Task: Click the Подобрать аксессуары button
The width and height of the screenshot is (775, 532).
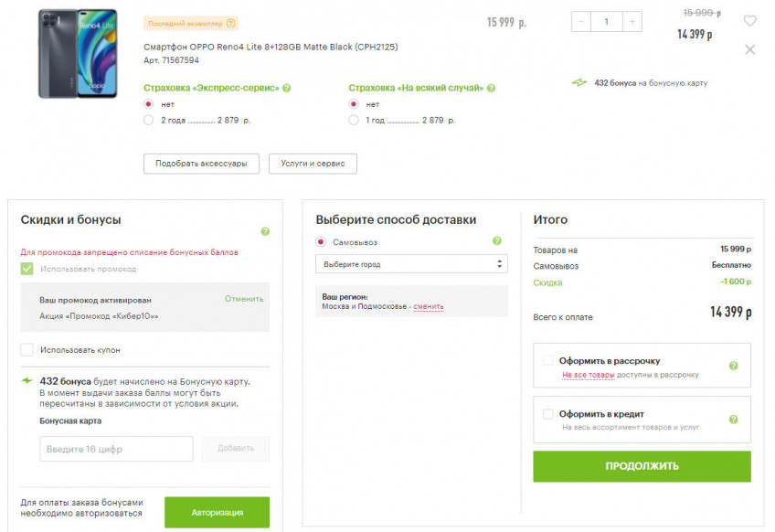Action: (201, 163)
